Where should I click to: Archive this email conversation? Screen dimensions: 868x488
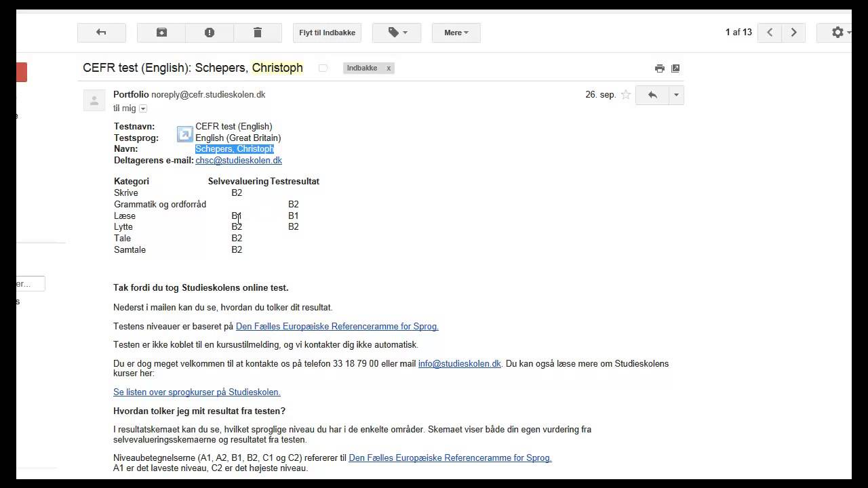(x=161, y=33)
